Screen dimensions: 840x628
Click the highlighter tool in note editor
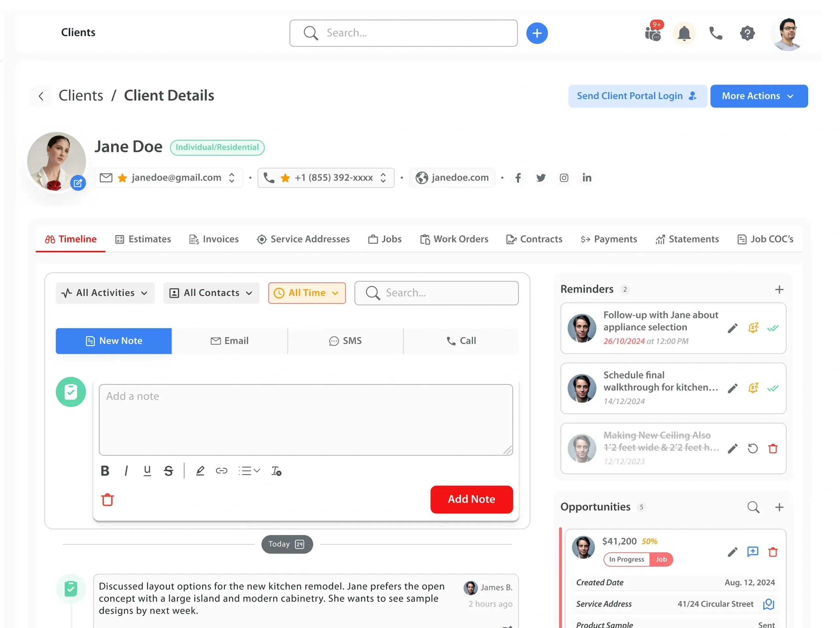[x=200, y=471]
